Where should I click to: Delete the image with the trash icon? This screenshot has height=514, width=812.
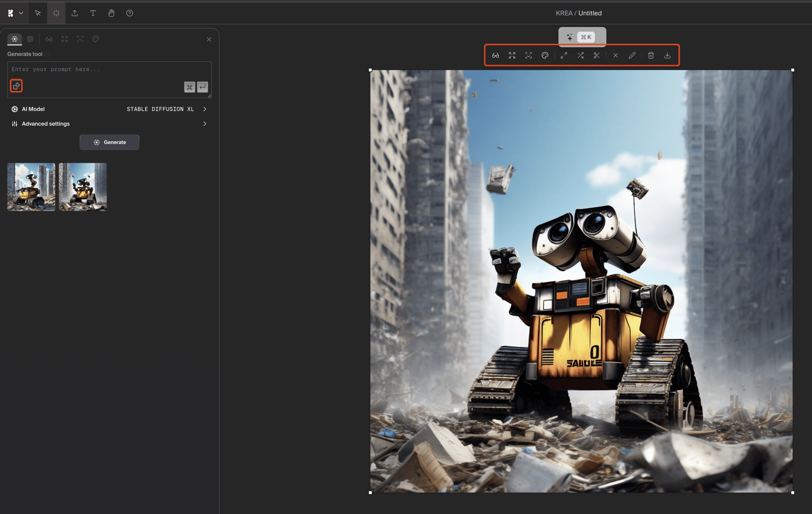[651, 55]
